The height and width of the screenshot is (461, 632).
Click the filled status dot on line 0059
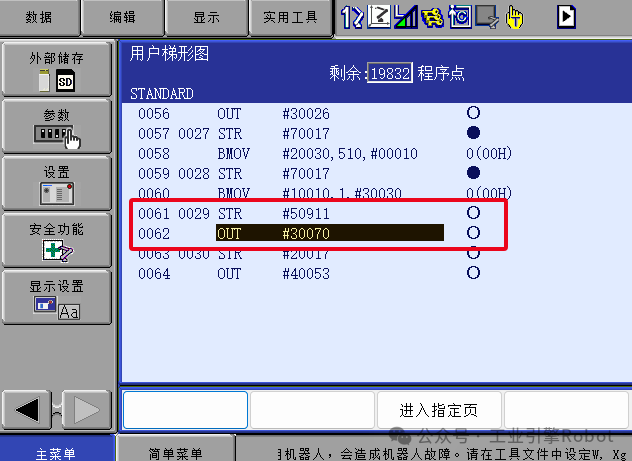(x=473, y=172)
